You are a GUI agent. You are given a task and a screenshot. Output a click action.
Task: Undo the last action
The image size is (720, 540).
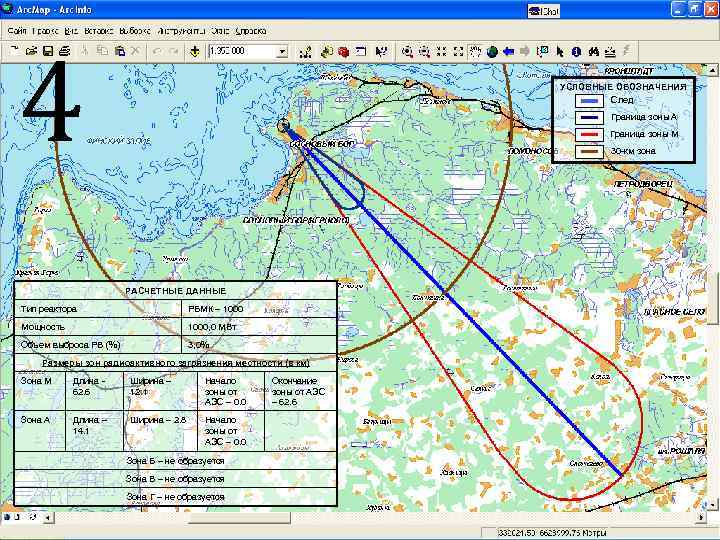pos(156,51)
